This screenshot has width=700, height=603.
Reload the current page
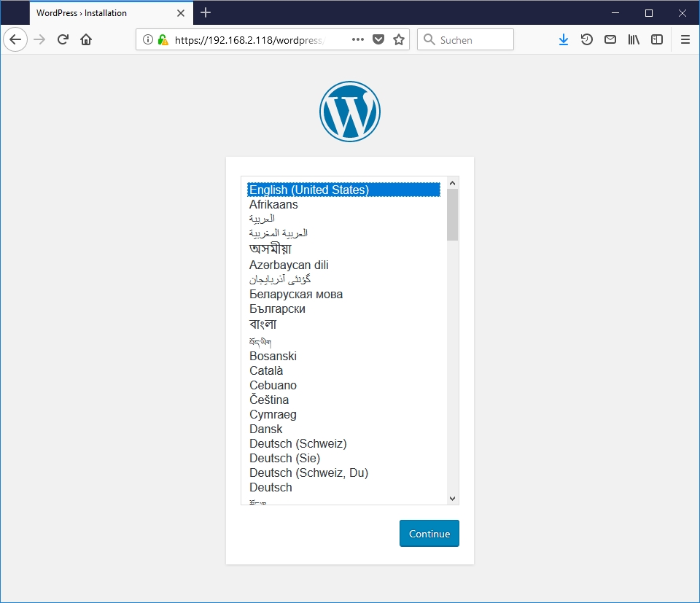(x=63, y=39)
